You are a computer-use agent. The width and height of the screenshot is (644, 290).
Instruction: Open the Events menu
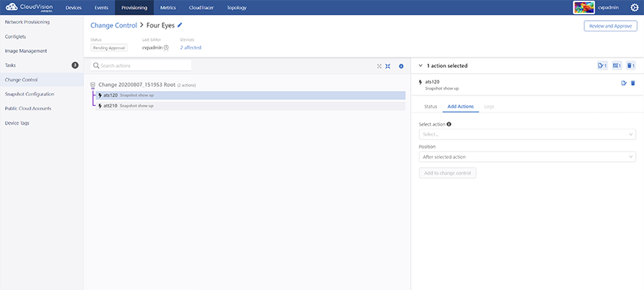click(x=101, y=7)
